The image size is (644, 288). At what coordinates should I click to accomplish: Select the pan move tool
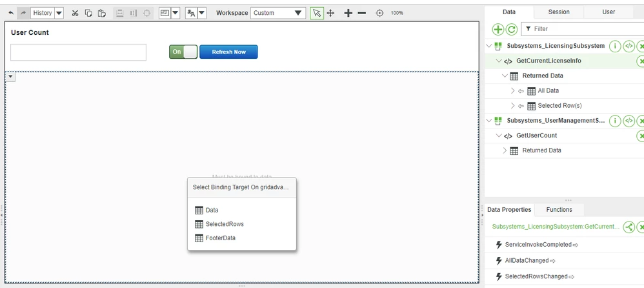click(x=330, y=13)
